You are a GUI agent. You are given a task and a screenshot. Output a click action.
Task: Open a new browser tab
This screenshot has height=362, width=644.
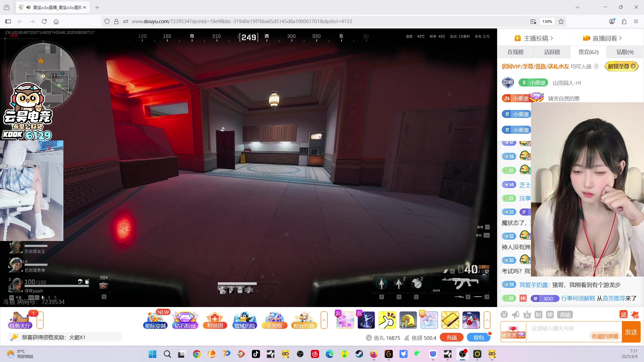click(x=97, y=7)
